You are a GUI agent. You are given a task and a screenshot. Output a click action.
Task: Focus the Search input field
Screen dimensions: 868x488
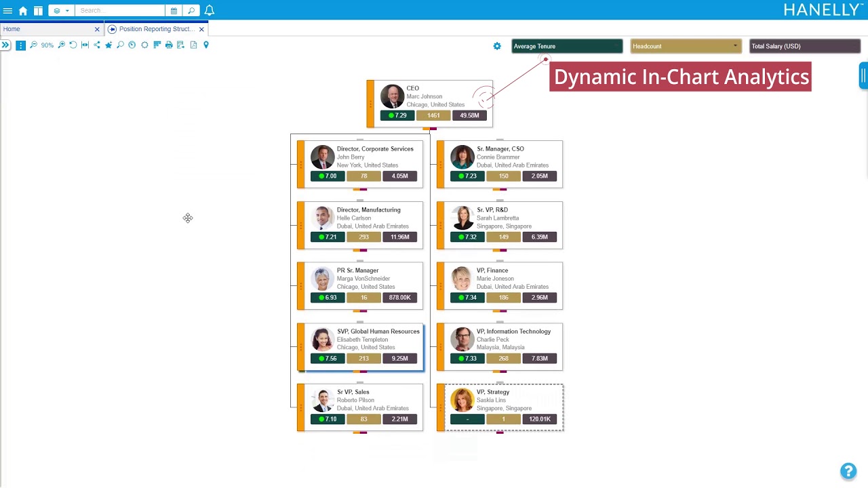click(119, 11)
